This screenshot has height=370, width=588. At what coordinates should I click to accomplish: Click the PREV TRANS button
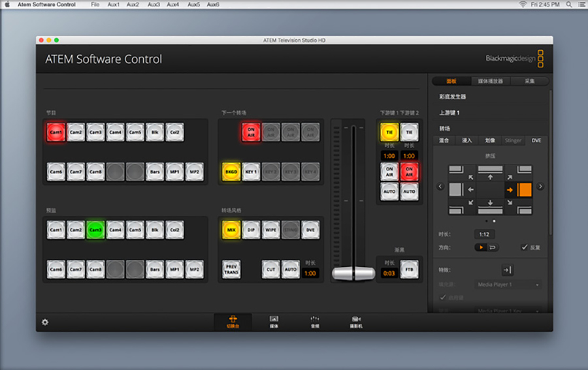(x=231, y=270)
